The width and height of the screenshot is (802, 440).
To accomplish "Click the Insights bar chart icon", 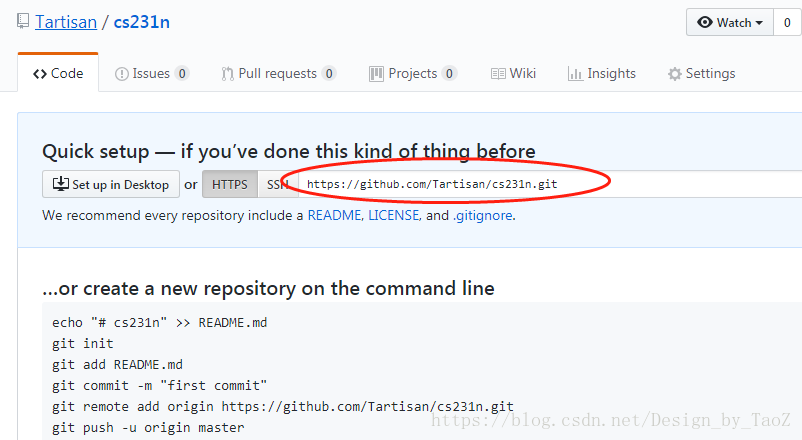I will click(575, 74).
